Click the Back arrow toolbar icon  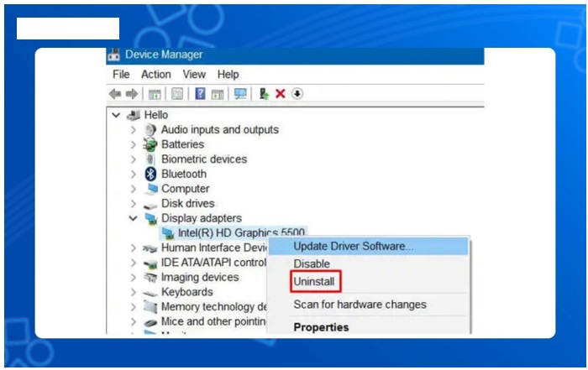pyautogui.click(x=114, y=94)
